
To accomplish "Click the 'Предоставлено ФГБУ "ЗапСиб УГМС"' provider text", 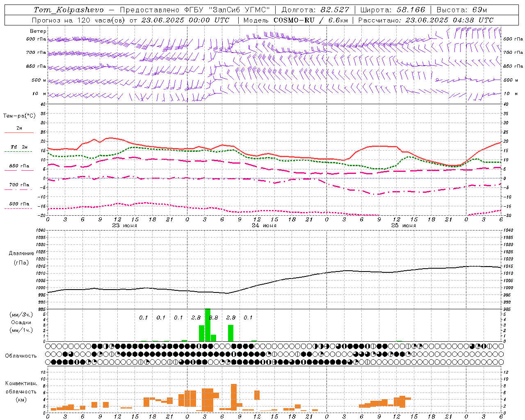I will (x=194, y=10).
